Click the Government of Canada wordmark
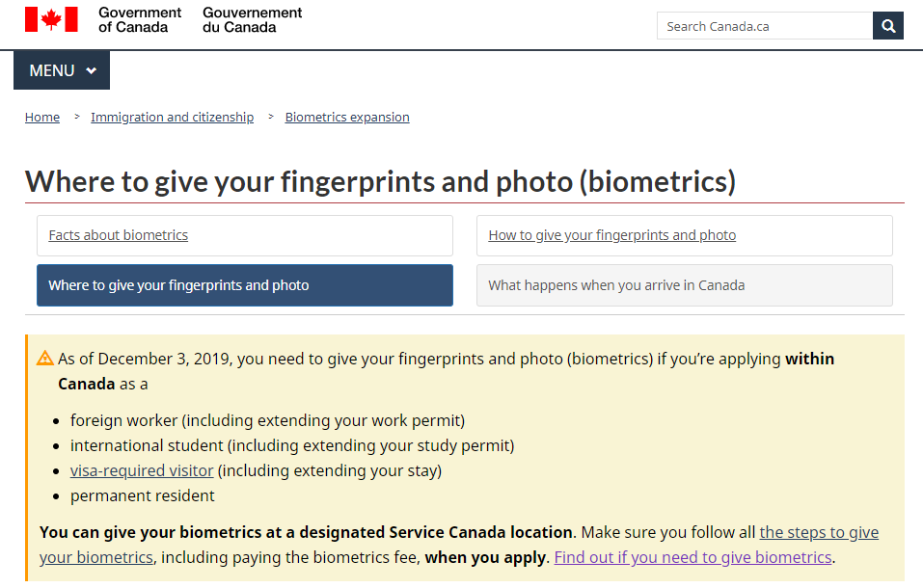923x588 pixels. coord(140,19)
